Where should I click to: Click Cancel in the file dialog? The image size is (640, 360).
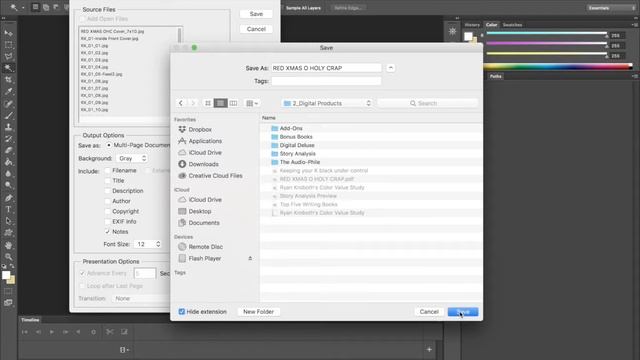pyautogui.click(x=429, y=312)
